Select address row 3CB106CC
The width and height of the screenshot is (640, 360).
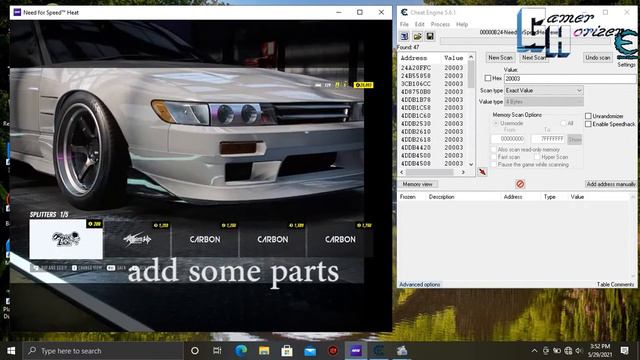point(433,84)
